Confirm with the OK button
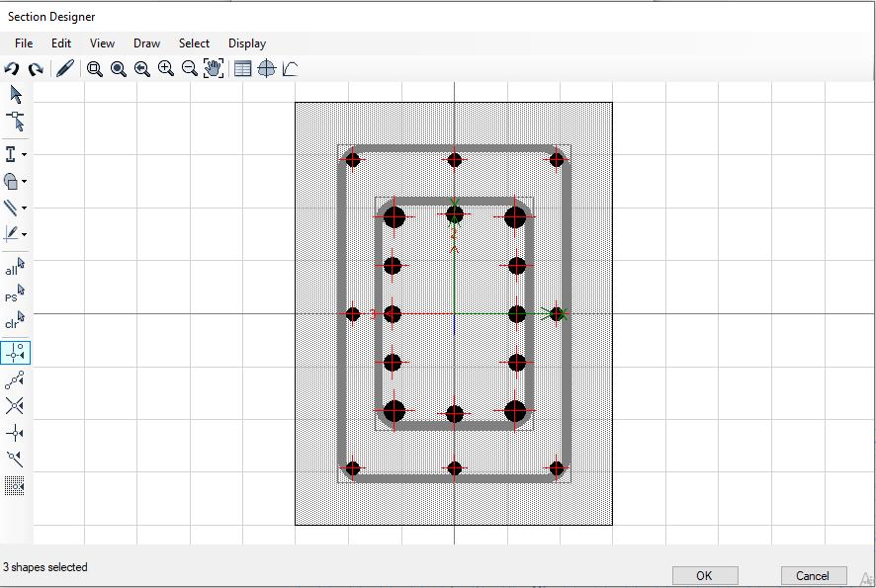 pyautogui.click(x=705, y=576)
